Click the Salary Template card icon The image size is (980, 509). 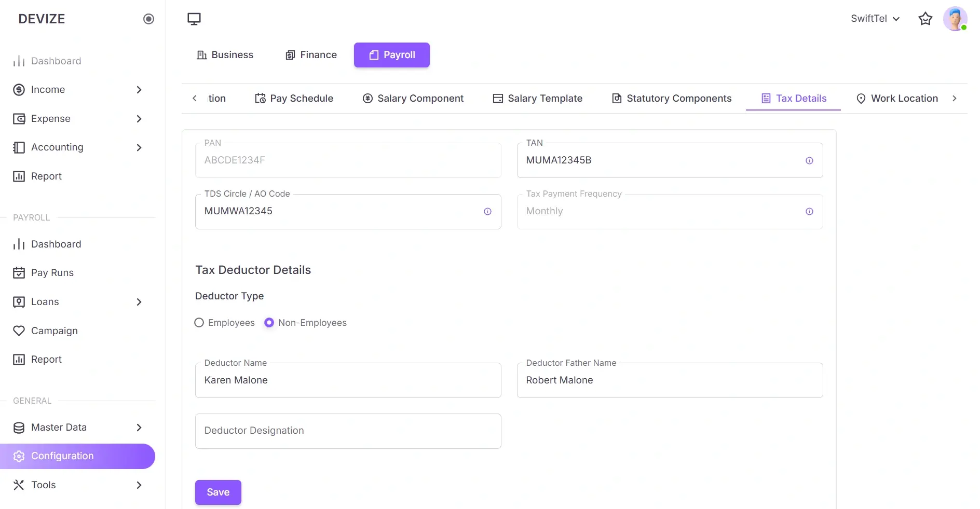tap(498, 98)
